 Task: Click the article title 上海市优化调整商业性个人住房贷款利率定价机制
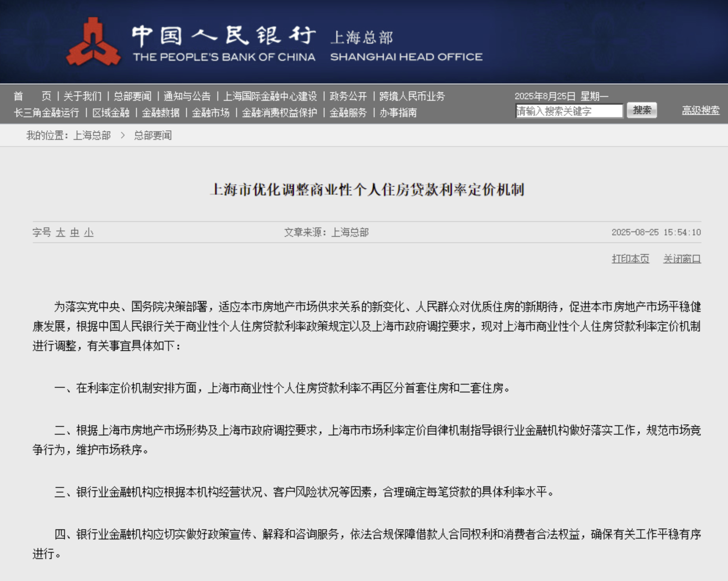click(367, 190)
